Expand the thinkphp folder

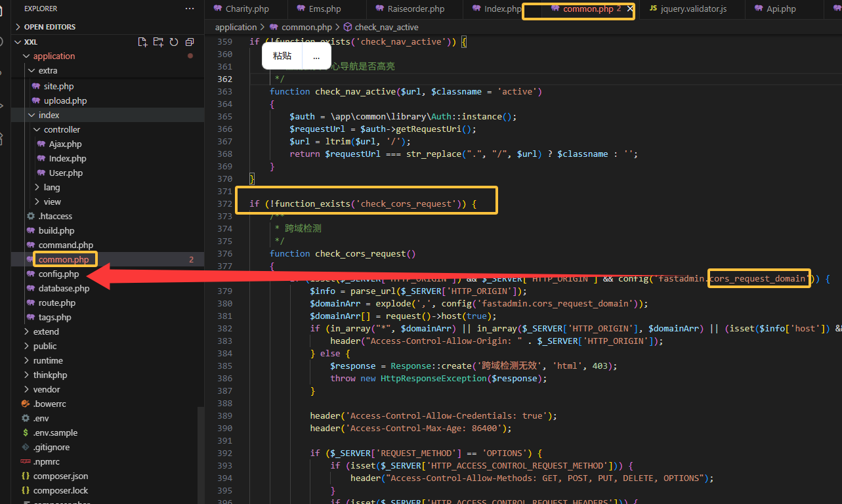50,375
